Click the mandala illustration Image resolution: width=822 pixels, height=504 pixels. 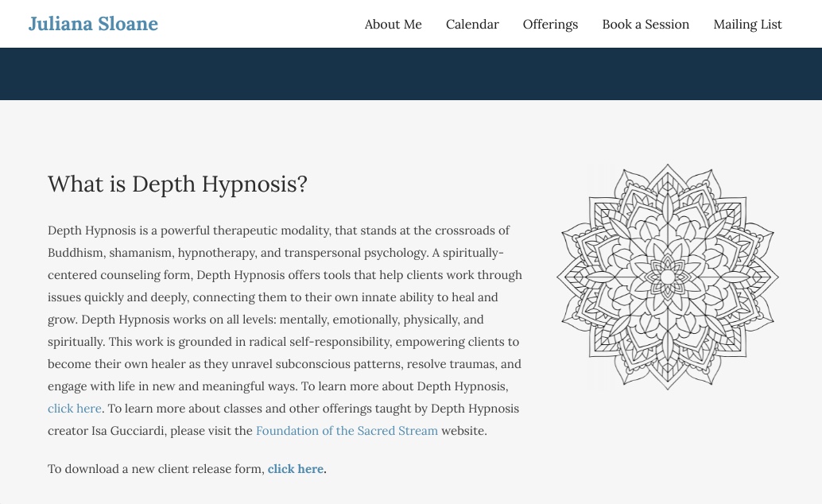coord(667,277)
